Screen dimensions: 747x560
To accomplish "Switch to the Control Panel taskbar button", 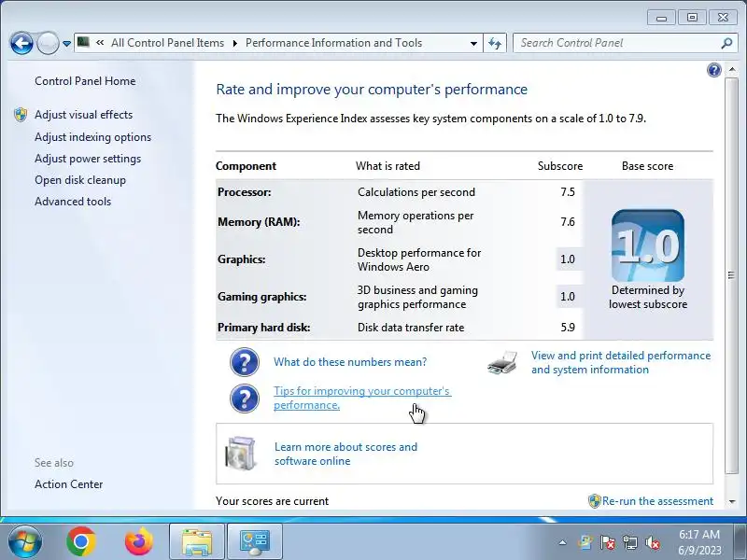I will [255, 542].
